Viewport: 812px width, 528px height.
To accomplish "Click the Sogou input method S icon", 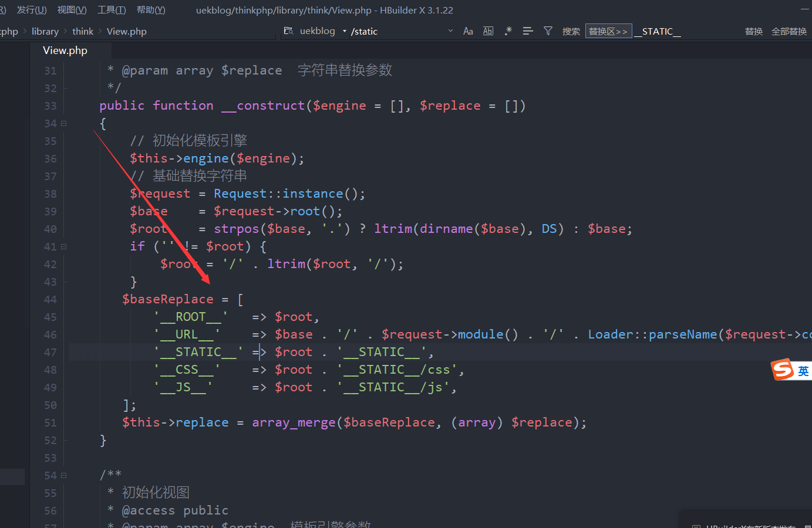I will coord(783,370).
